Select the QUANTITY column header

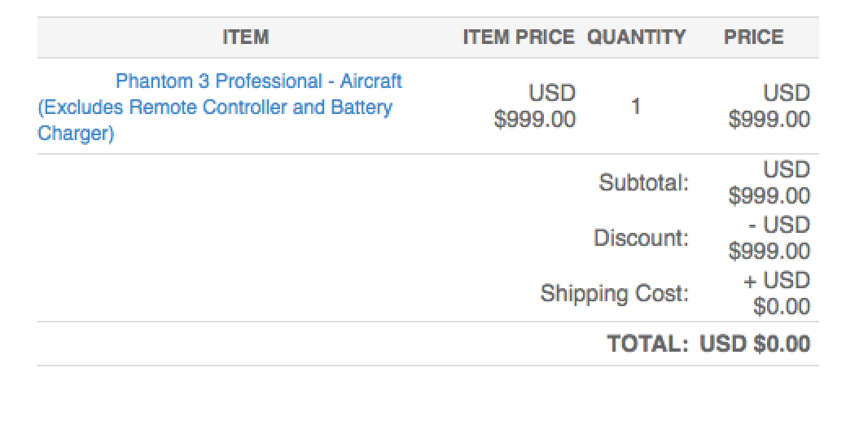pyautogui.click(x=636, y=37)
